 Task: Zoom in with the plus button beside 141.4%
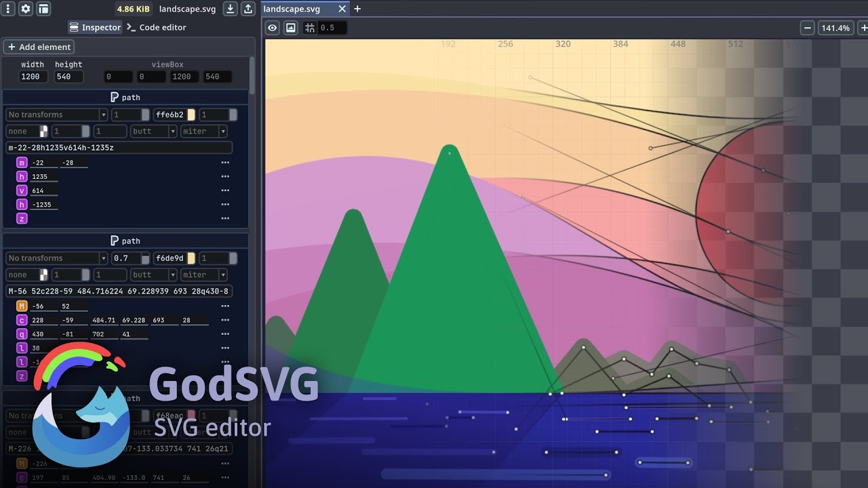coord(863,28)
